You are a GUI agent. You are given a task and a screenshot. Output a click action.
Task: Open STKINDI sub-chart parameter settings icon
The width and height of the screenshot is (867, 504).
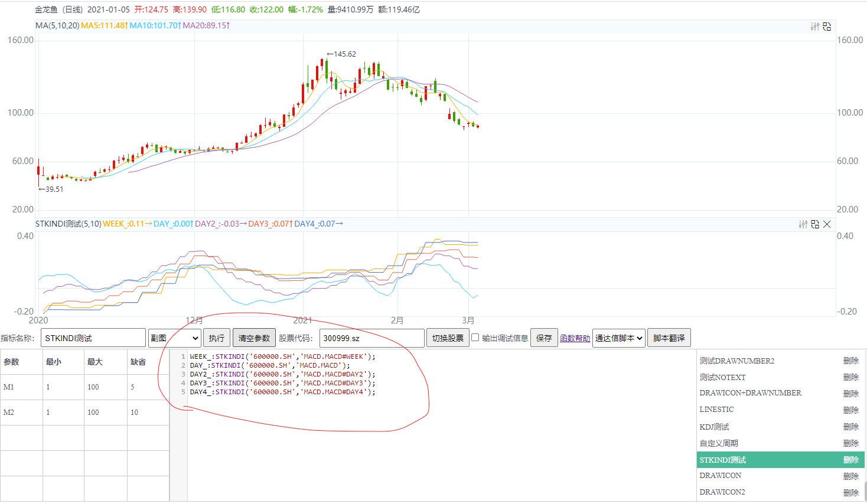[803, 224]
